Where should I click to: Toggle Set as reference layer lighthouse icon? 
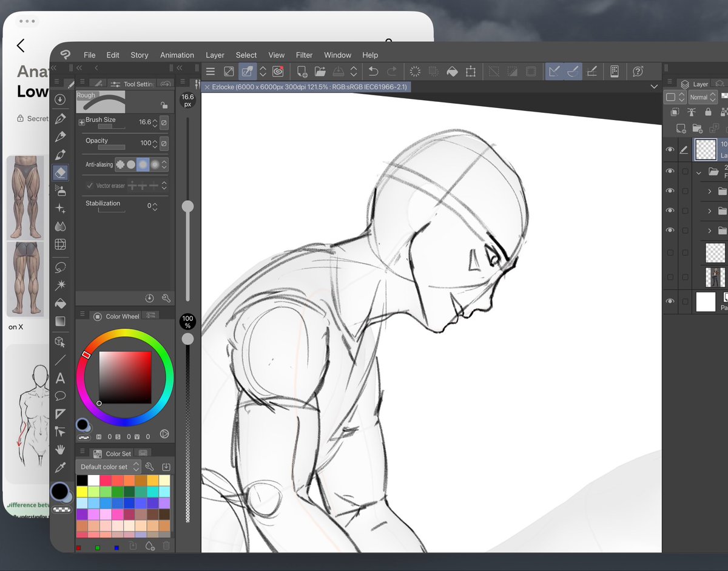tap(691, 112)
